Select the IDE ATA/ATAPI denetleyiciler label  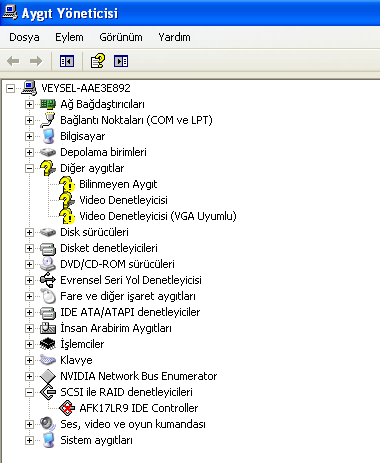130,312
